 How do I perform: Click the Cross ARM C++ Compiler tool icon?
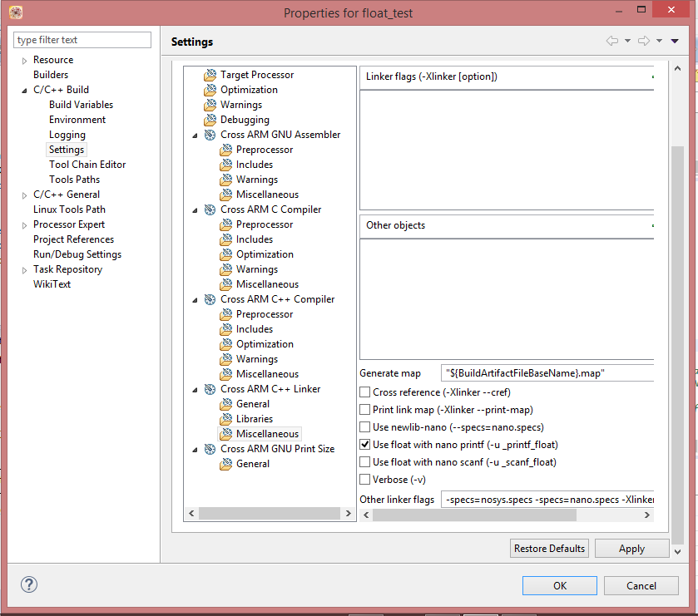pos(210,299)
